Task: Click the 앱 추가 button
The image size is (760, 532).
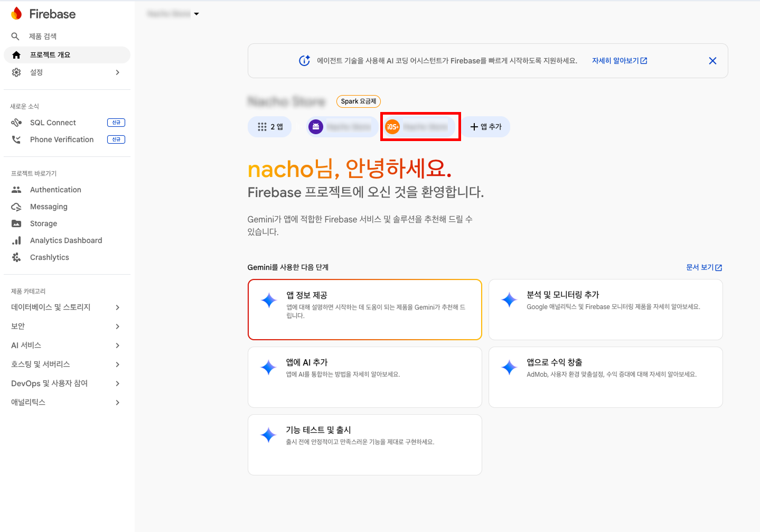Action: point(486,127)
